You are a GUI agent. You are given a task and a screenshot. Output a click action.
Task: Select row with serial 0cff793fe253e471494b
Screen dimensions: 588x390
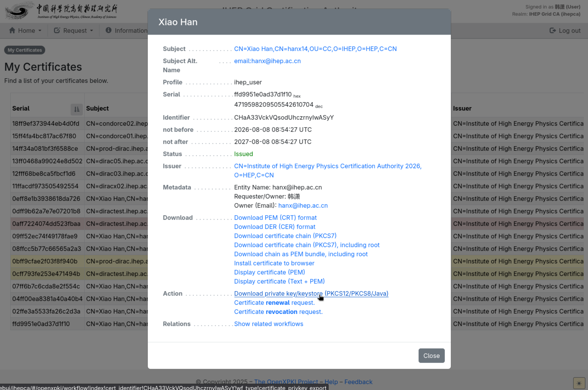pos(297,274)
